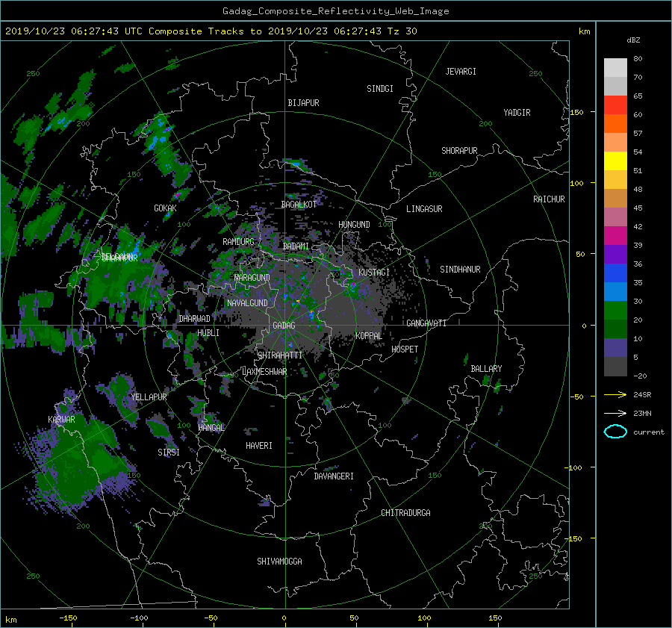672x628 pixels.
Task: Select the RAMDURG label
Action: click(238, 242)
